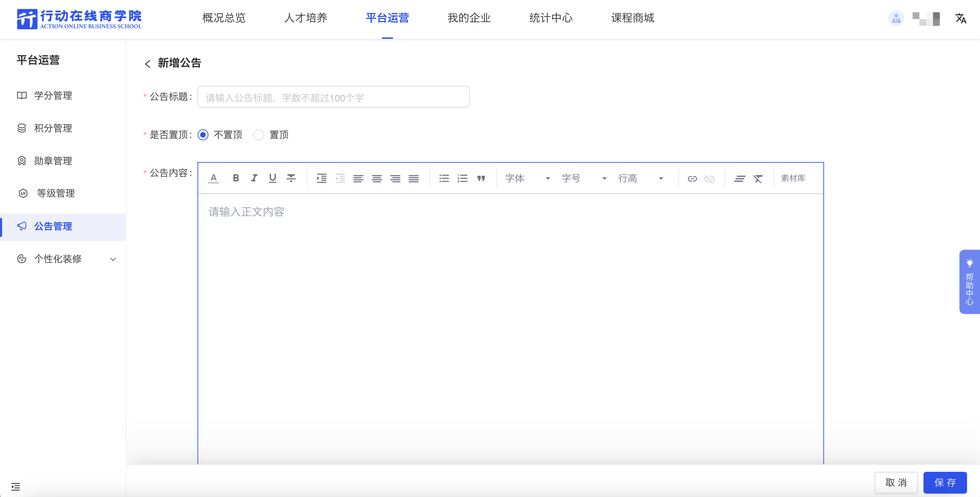Insert numbered list
Screen dimensions: 980x497
[463, 178]
